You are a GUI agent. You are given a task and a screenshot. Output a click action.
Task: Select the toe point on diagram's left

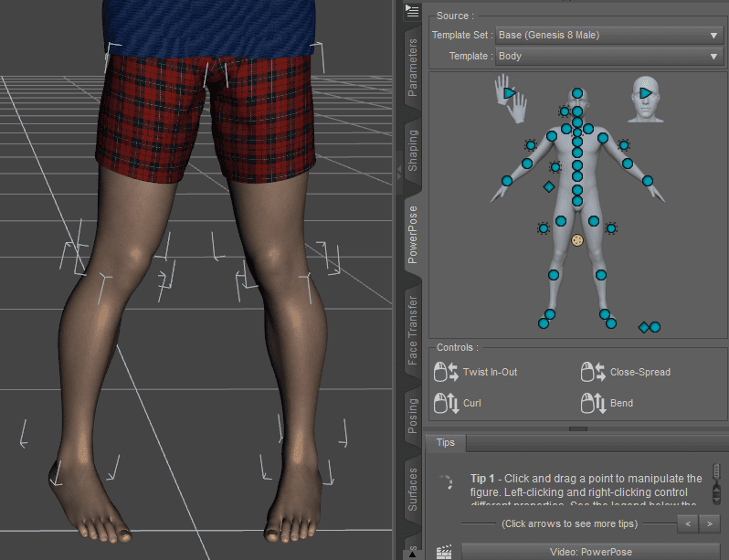click(543, 323)
